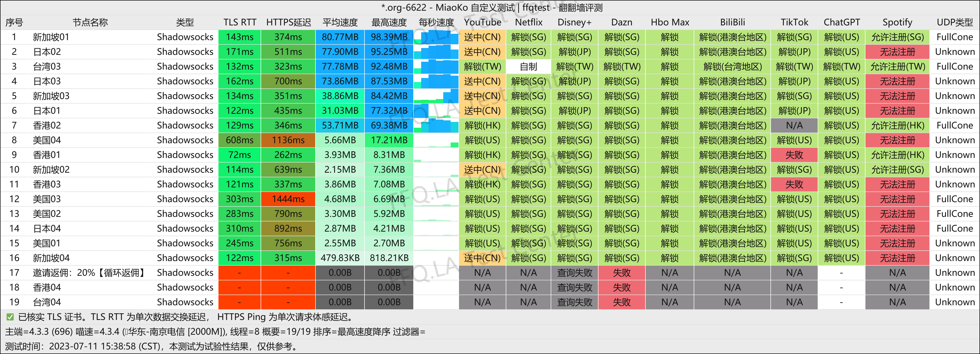The width and height of the screenshot is (980, 354).
Task: Select node name 香港02
Action: [47, 125]
